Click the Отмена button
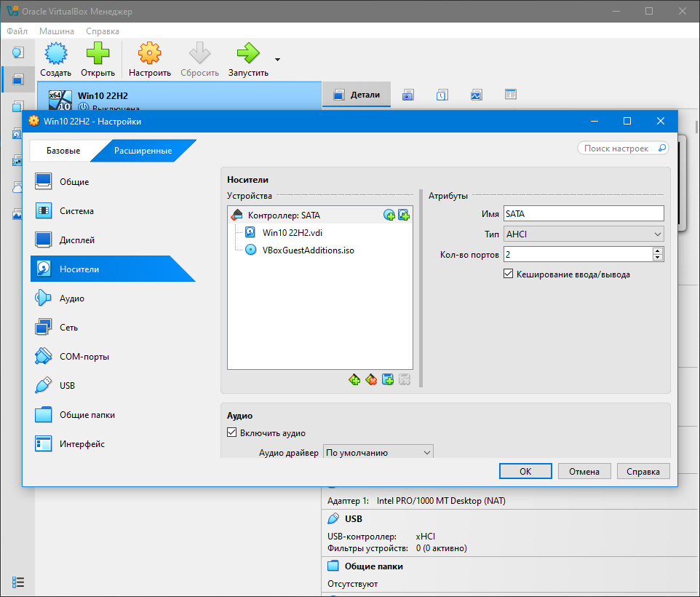700x597 pixels. click(x=584, y=472)
